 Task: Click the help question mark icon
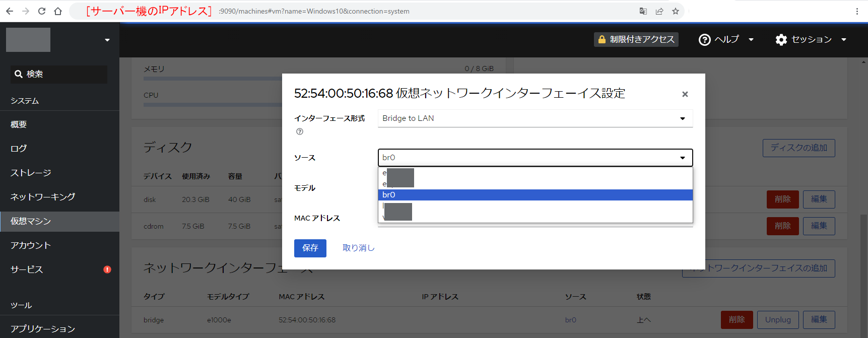(704, 40)
